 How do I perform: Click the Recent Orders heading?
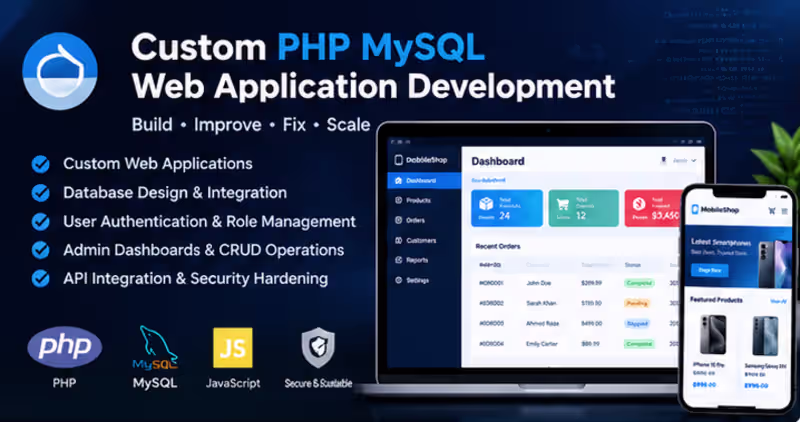click(498, 246)
